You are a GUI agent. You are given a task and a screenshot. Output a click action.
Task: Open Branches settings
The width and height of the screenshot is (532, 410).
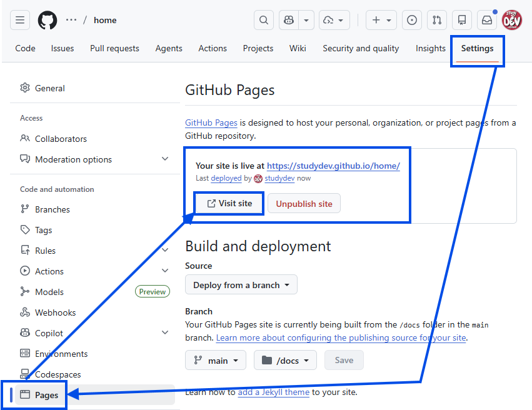pyautogui.click(x=53, y=209)
